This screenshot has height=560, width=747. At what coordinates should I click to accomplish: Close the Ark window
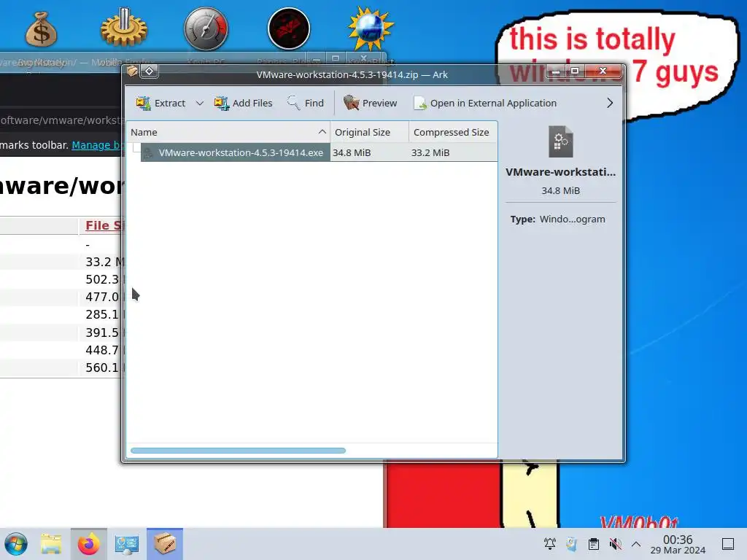pos(603,71)
